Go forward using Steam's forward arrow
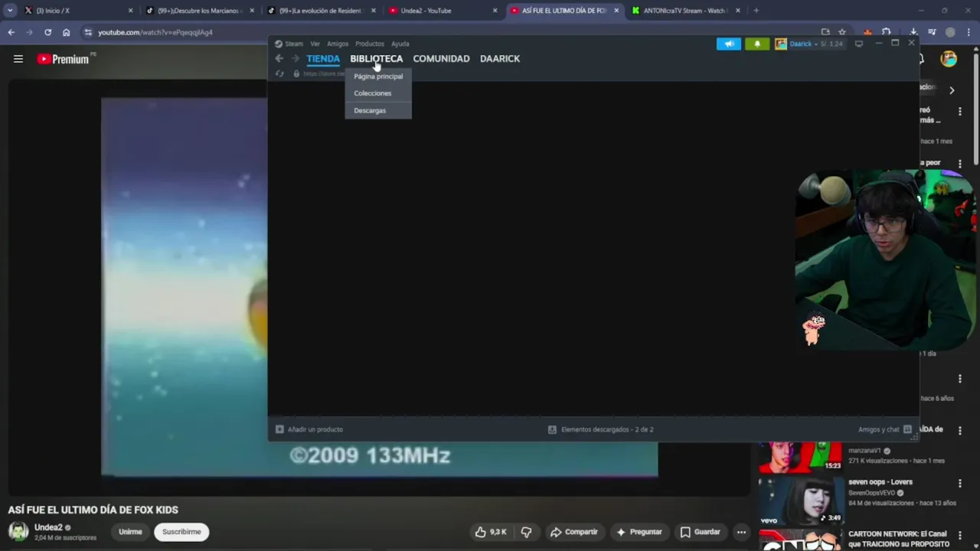This screenshot has width=980, height=551. (296, 58)
